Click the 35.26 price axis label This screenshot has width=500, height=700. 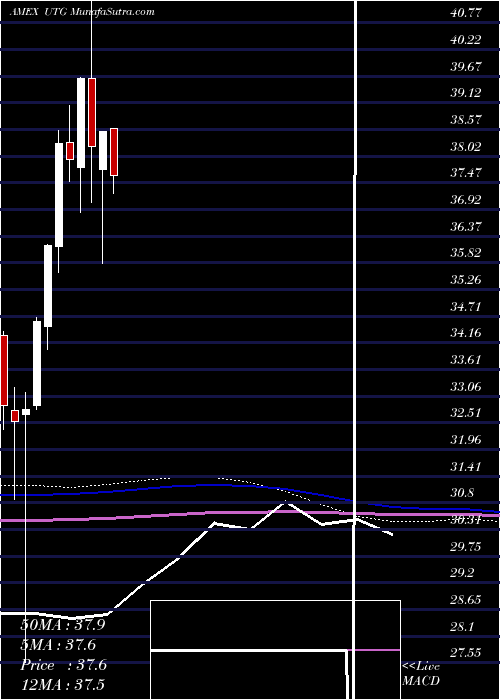click(466, 279)
